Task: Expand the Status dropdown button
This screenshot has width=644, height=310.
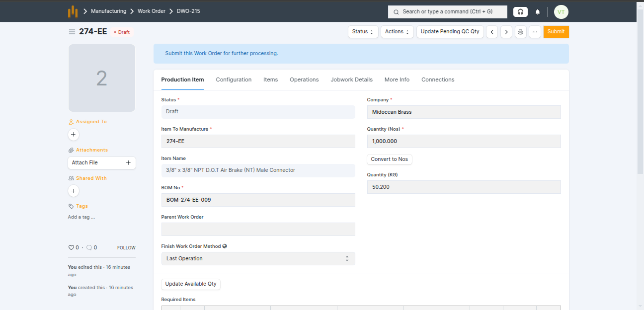Action: coord(363,32)
